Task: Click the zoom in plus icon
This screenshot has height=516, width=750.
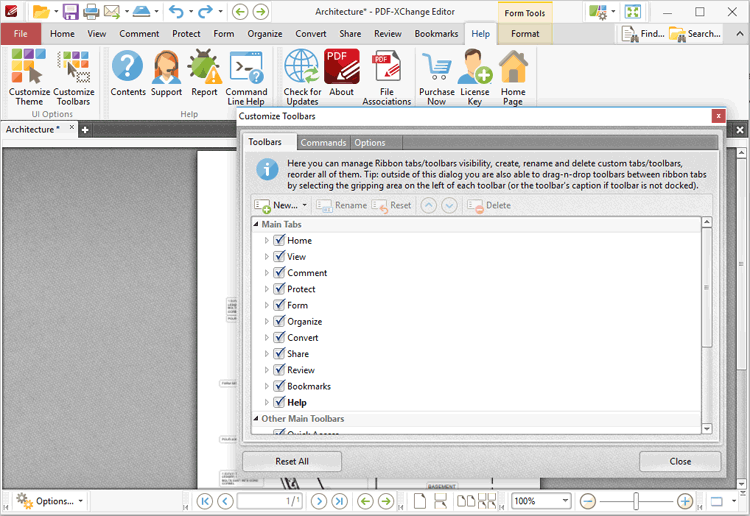Action: 685,501
